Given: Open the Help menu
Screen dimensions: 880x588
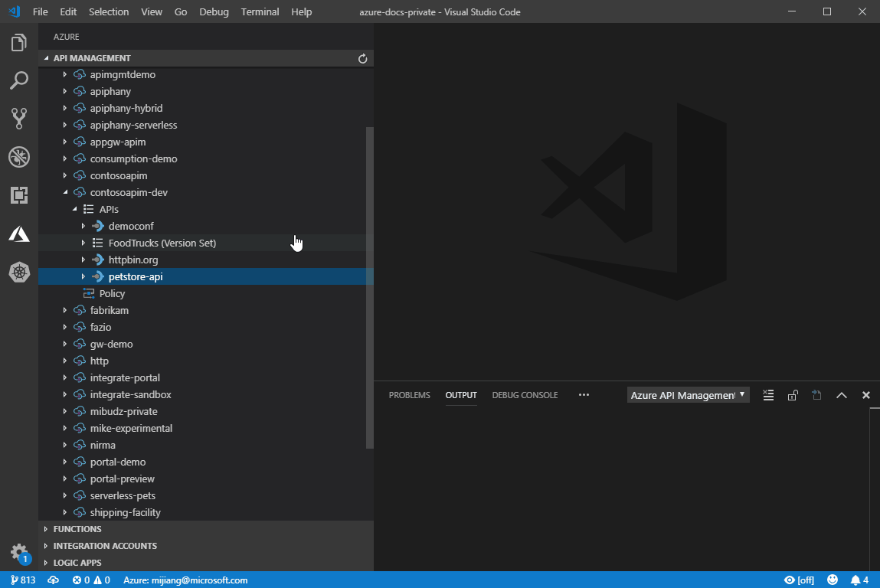Looking at the screenshot, I should point(302,11).
